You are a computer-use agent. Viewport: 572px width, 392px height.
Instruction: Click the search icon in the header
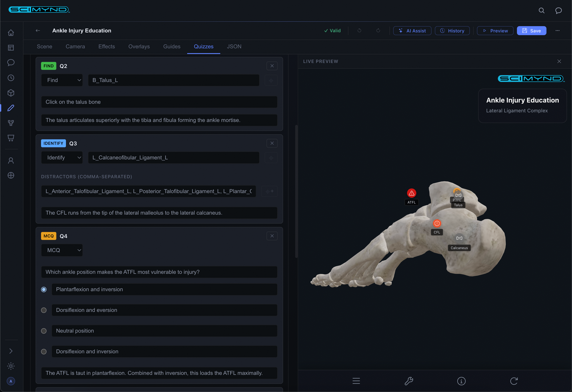(541, 11)
